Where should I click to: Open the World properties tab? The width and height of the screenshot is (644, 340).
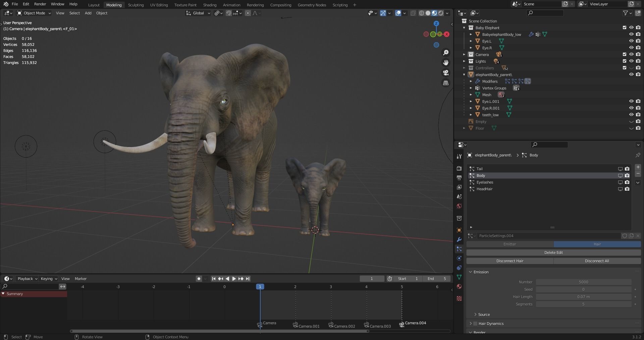[x=459, y=206]
